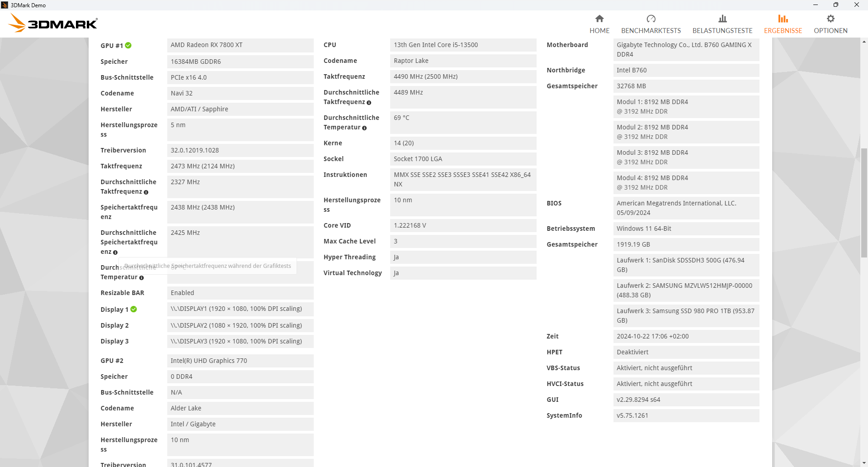This screenshot has width=868, height=467.
Task: Minimize the 3DMark window
Action: pos(816,5)
